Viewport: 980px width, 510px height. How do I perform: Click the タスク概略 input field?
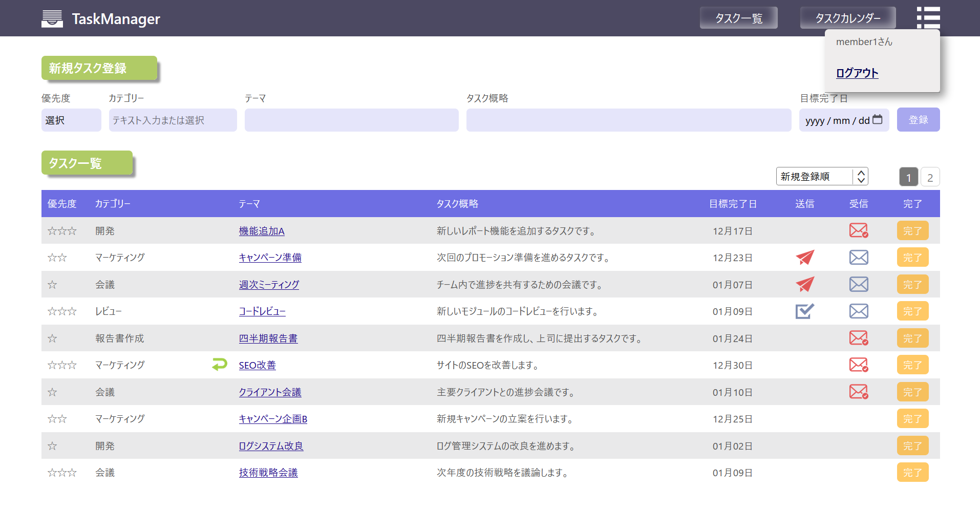coord(628,120)
